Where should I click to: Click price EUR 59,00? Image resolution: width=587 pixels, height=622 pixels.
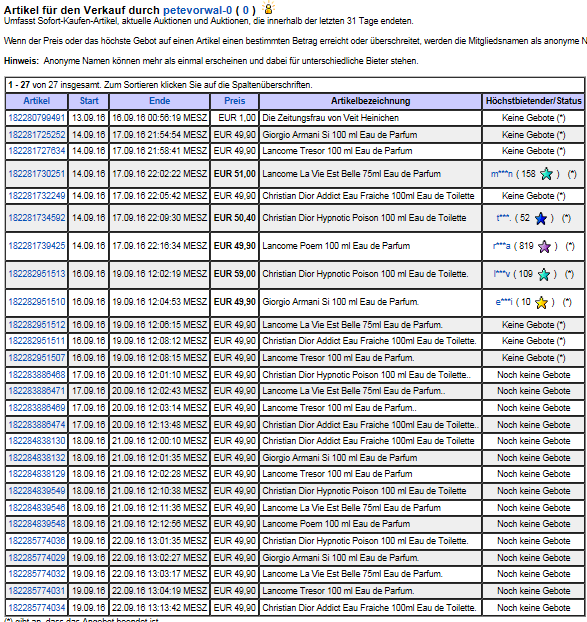(234, 274)
